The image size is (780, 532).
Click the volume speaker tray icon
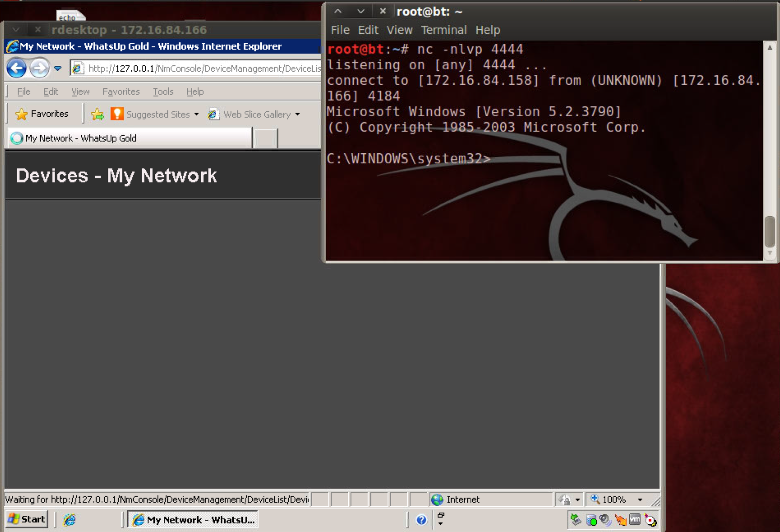(606, 520)
